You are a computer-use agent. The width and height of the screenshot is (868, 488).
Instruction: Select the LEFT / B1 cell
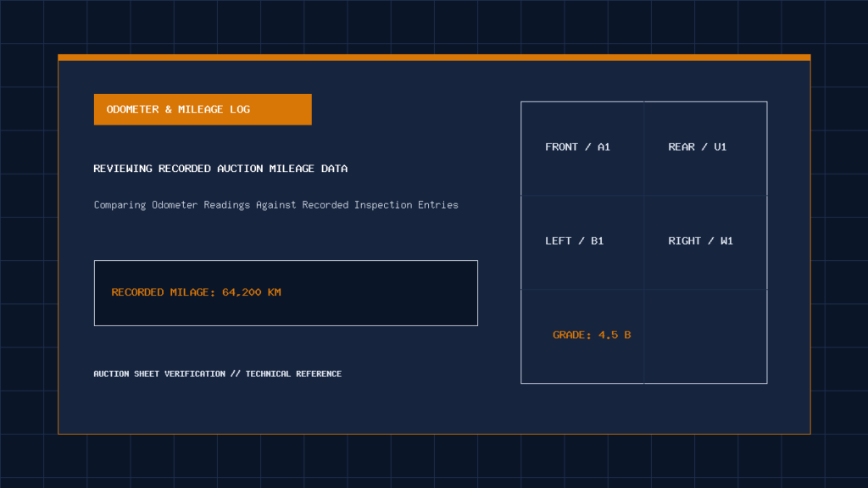pos(582,242)
